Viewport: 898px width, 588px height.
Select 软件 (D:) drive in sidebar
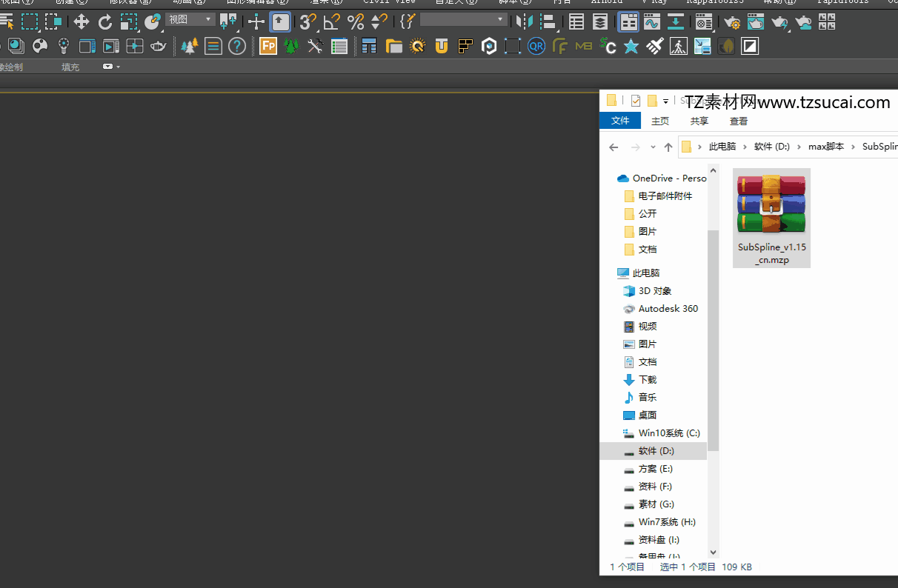tap(656, 451)
